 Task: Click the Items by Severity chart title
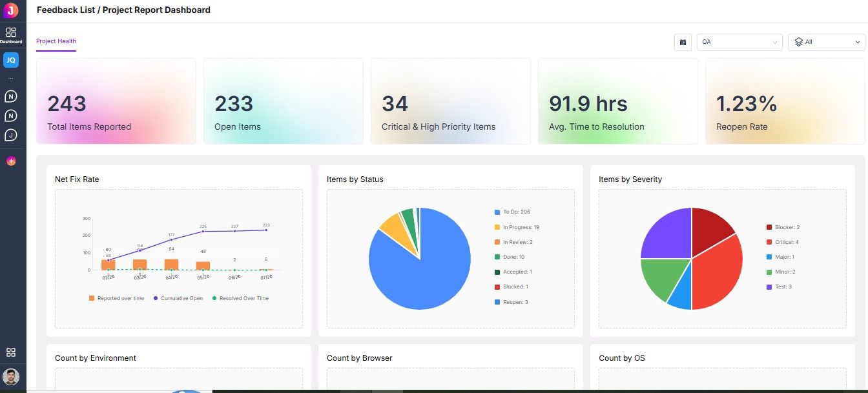[x=630, y=179]
